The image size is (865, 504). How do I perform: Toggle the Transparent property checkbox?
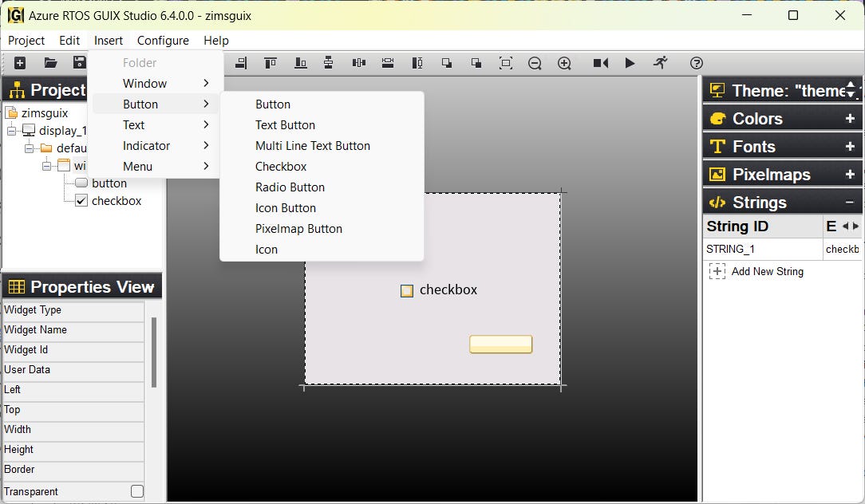pyautogui.click(x=137, y=490)
